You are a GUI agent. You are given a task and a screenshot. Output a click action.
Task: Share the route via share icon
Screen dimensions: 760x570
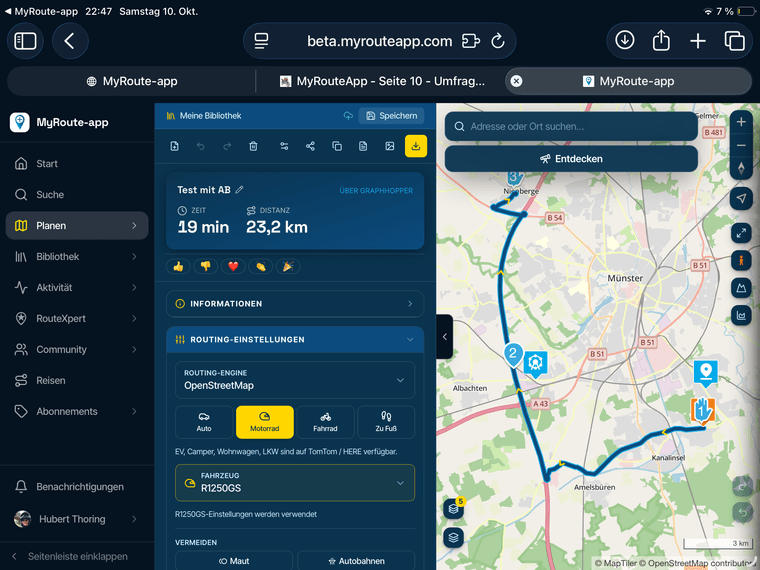tap(310, 146)
